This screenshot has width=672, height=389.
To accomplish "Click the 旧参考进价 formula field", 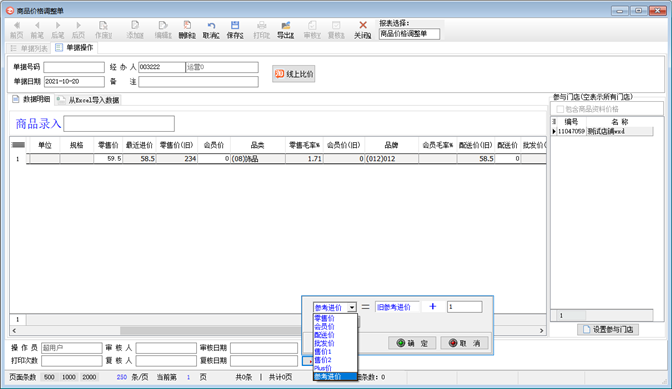I will (x=397, y=307).
